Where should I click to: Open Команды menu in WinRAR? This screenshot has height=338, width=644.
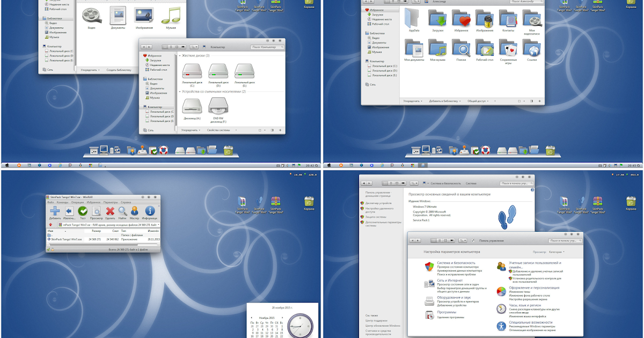(62, 202)
